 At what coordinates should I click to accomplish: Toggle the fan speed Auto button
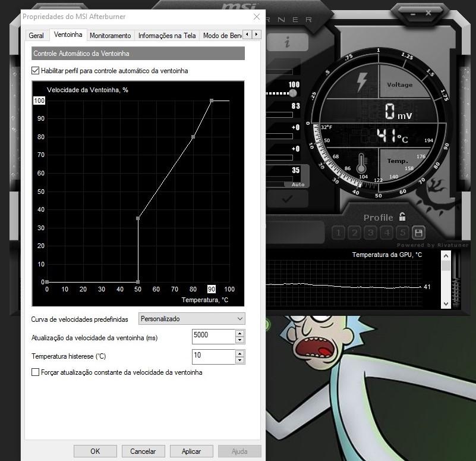point(298,184)
